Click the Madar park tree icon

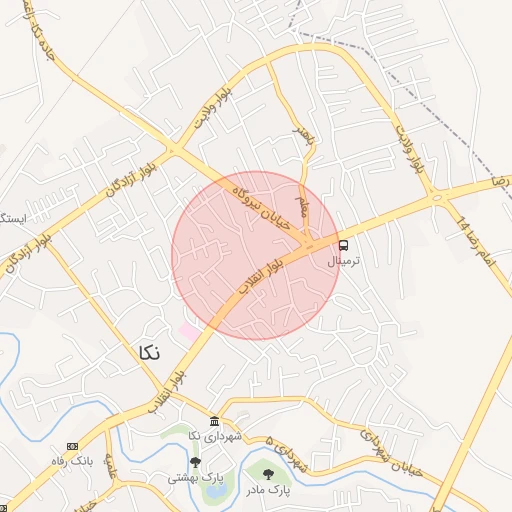point(268,474)
